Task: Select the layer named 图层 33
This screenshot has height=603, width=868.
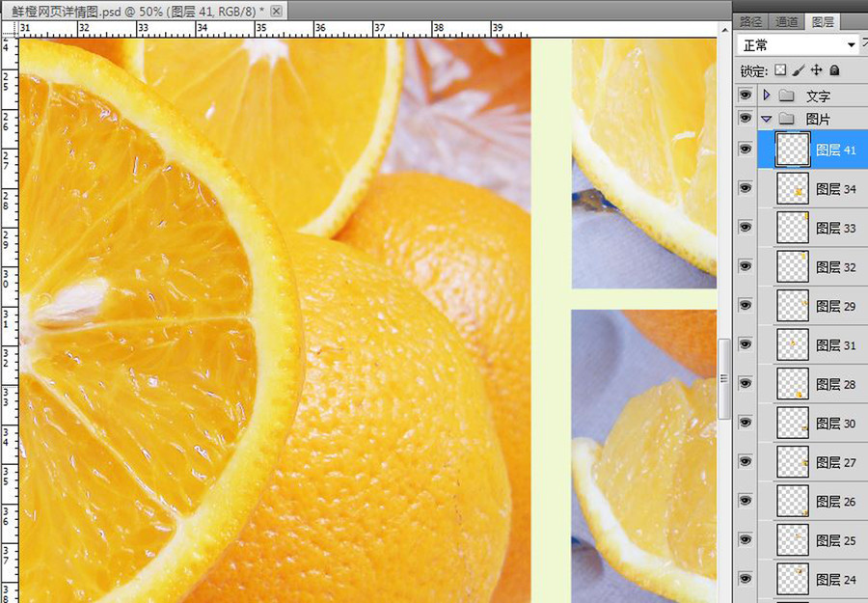Action: pos(836,228)
